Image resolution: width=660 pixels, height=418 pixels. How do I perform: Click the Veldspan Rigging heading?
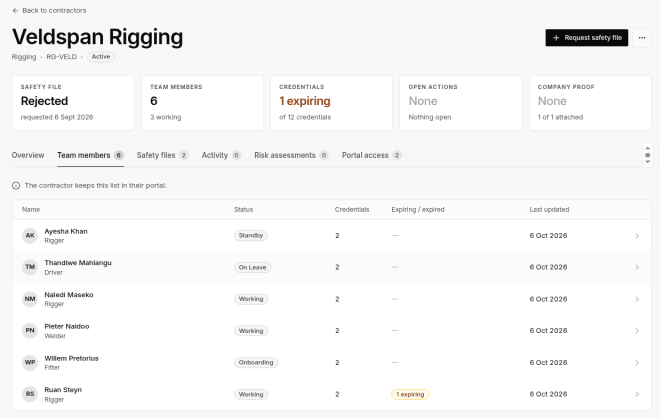pos(98,37)
